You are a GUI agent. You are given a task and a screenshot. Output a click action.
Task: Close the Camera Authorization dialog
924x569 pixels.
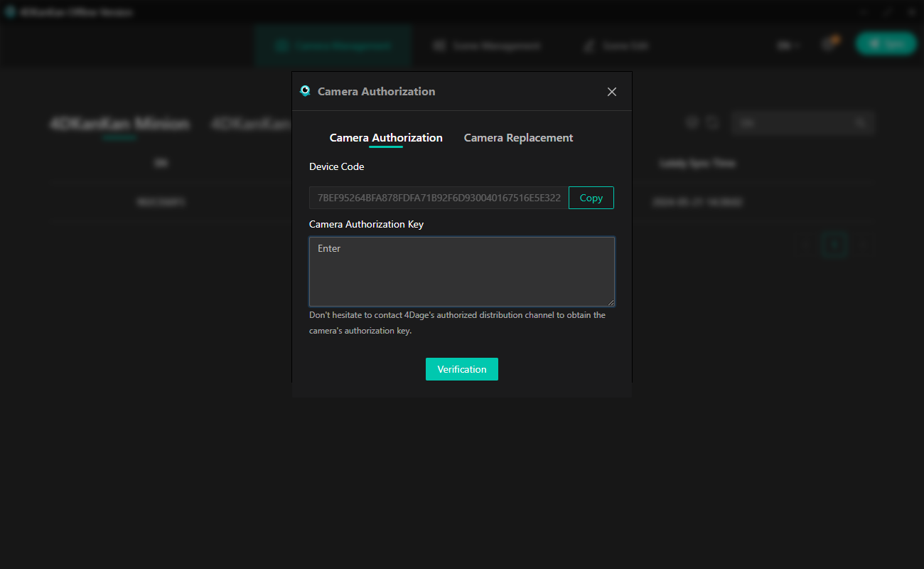(x=611, y=92)
